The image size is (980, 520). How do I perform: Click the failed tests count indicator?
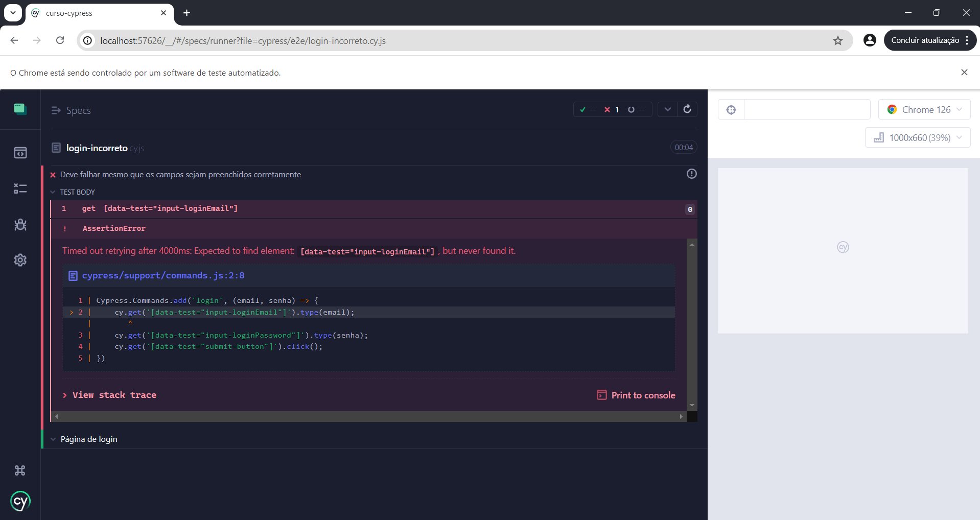coord(612,109)
